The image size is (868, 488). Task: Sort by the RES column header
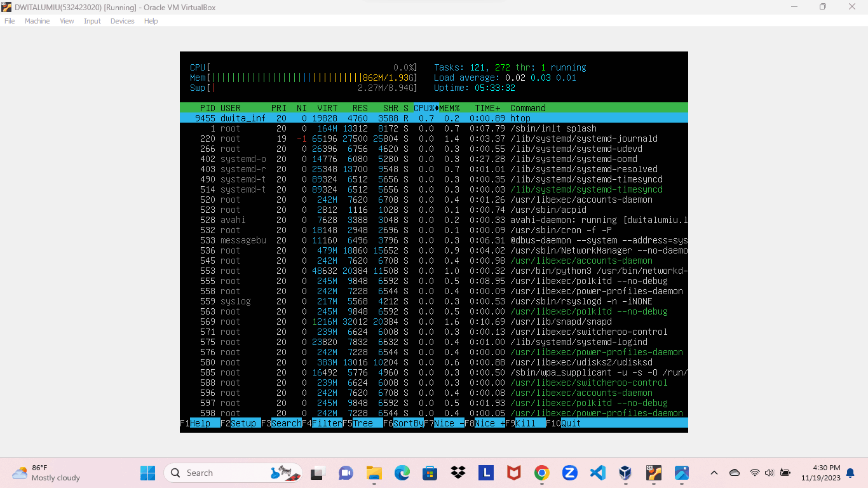[x=360, y=108]
